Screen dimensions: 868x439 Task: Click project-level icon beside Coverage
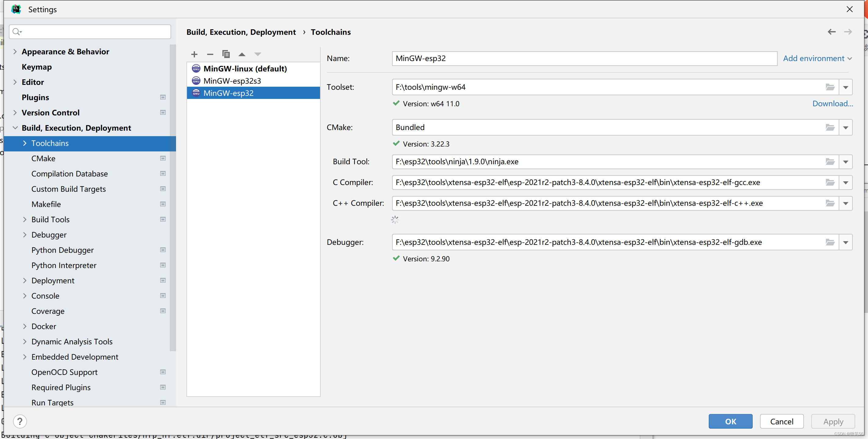point(163,311)
